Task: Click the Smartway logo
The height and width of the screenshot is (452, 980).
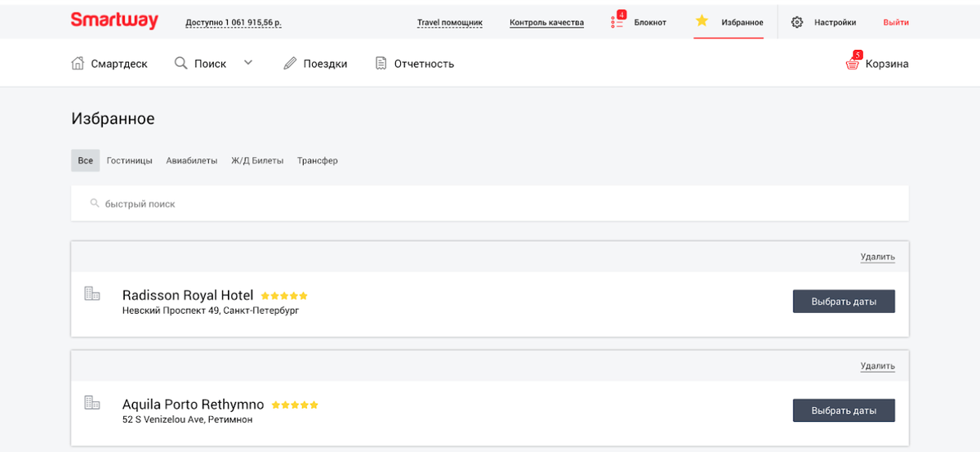Action: 114,21
